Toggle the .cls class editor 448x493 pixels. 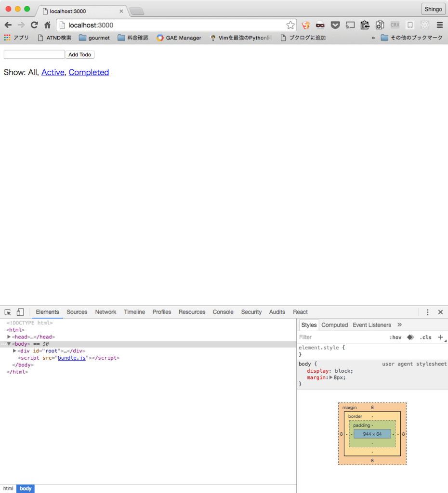tap(425, 337)
